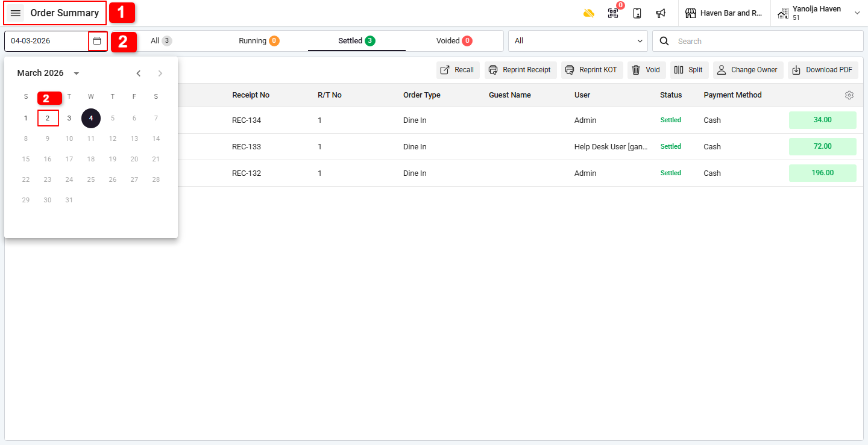Click the Payment Method column header
868x445 pixels.
[732, 95]
